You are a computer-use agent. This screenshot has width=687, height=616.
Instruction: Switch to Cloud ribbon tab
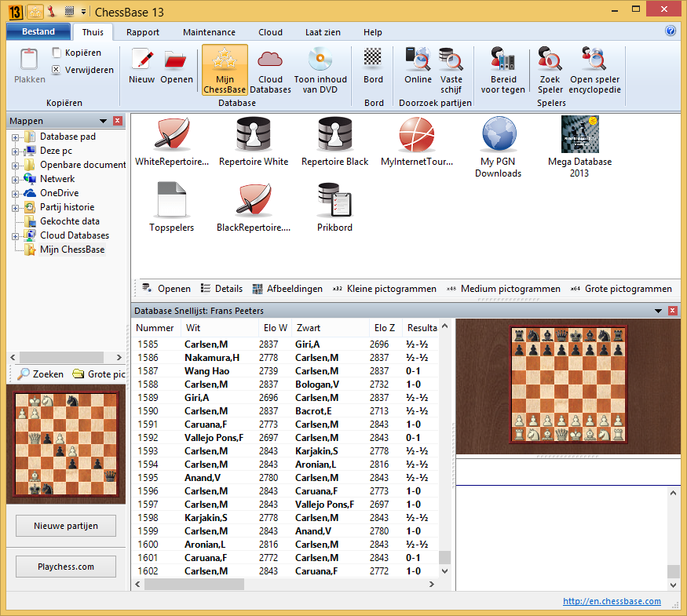click(270, 32)
